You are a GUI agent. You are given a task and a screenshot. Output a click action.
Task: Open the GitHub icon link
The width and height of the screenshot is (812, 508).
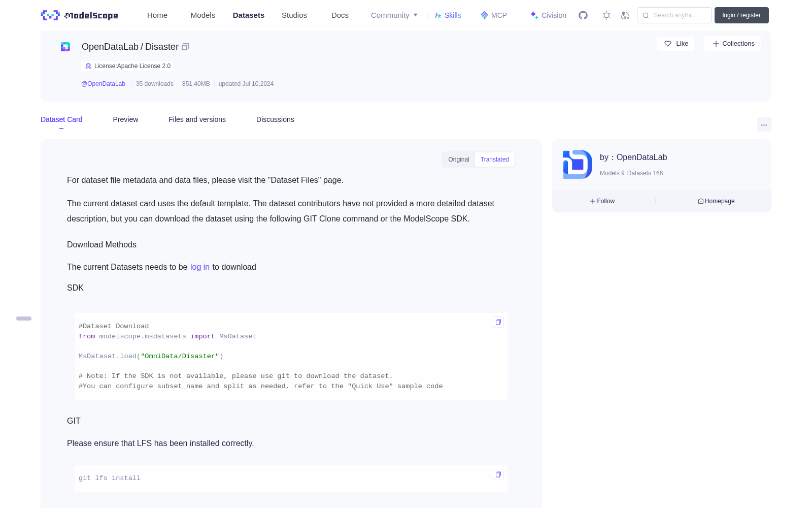pyautogui.click(x=583, y=15)
